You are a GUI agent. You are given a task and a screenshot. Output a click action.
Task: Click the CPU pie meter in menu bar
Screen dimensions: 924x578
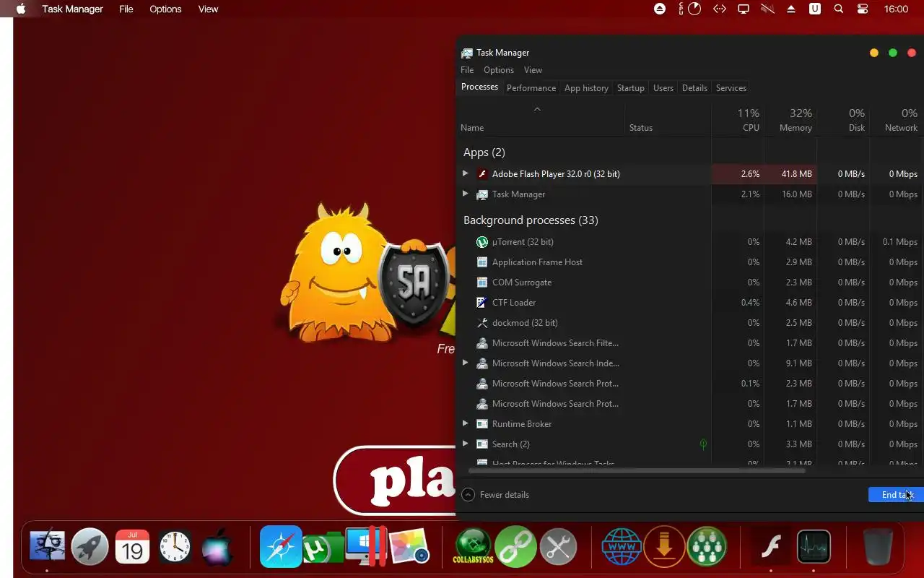click(694, 9)
